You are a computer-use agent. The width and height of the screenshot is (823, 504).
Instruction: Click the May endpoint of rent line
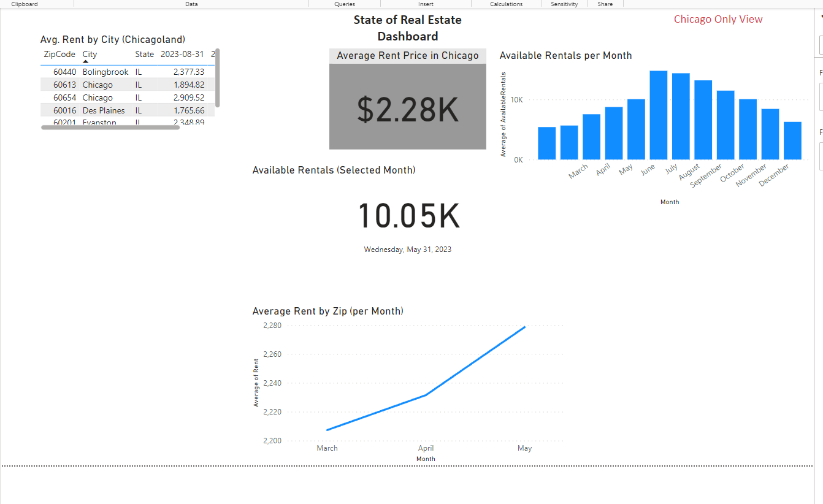point(525,327)
